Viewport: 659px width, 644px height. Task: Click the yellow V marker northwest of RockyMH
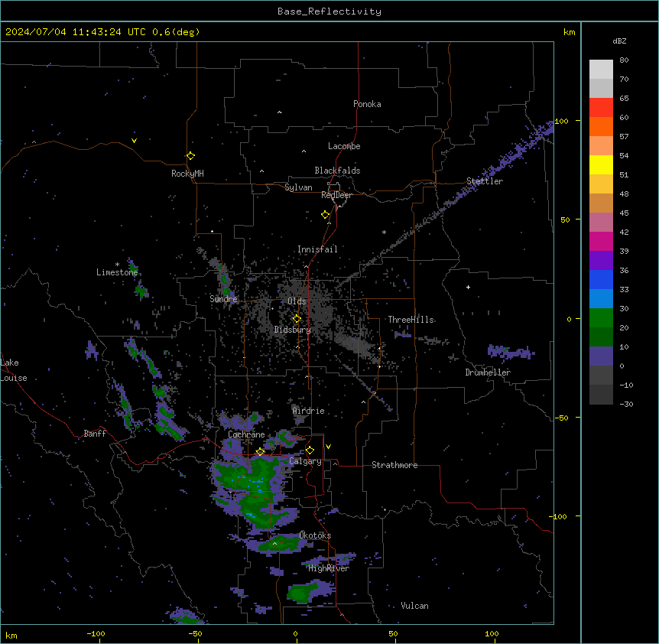point(134,141)
